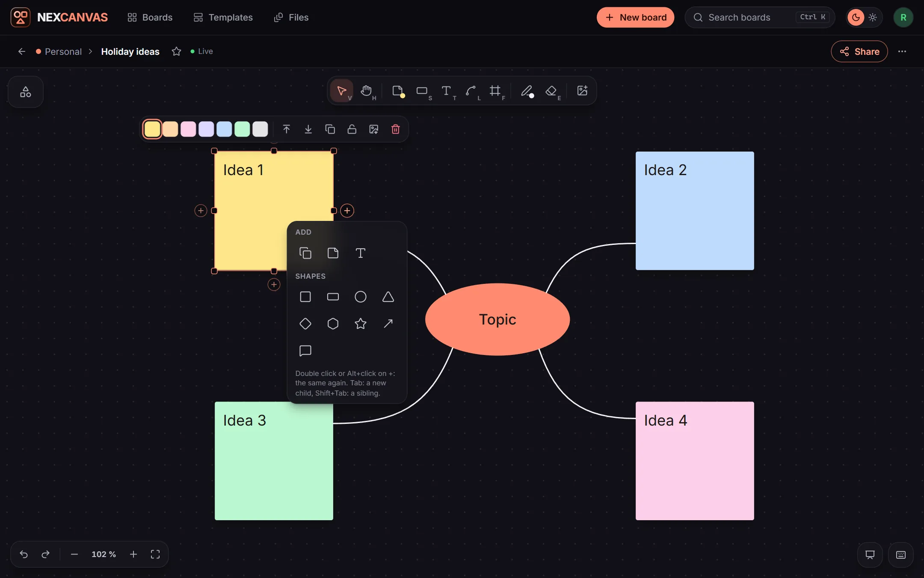Pick the green color swatch
Screen dimensions: 924x578
[x=242, y=129]
